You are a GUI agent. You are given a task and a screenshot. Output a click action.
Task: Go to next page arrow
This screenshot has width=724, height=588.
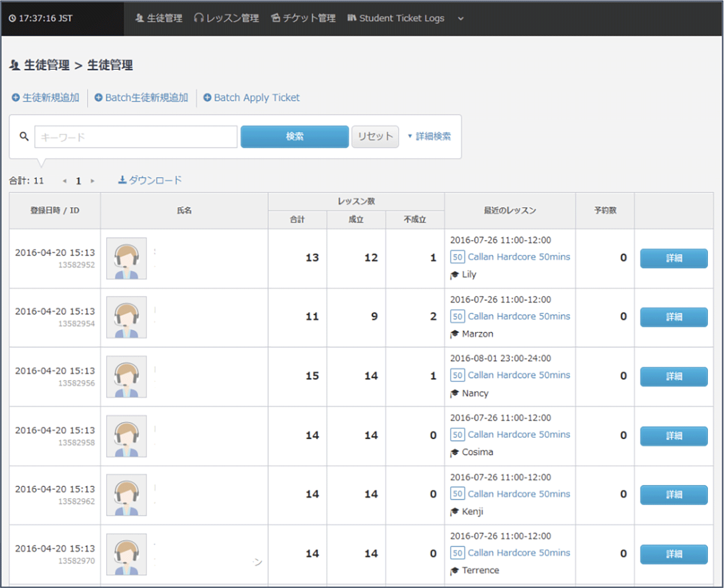[93, 181]
